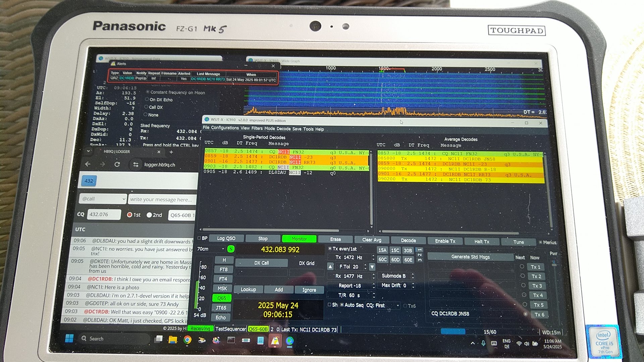The height and width of the screenshot is (362, 644).
Task: Open a new browser tab
Action: (171, 152)
